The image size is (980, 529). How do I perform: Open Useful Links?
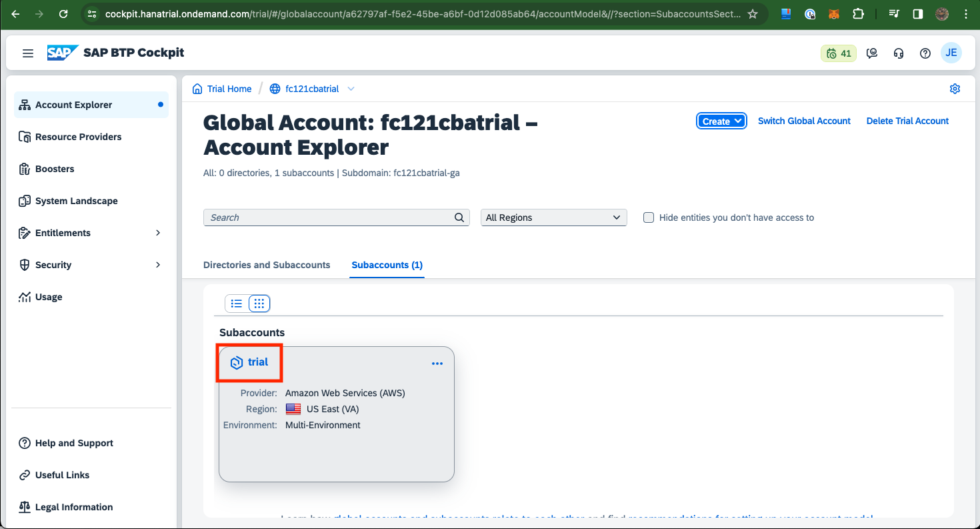pyautogui.click(x=91, y=475)
